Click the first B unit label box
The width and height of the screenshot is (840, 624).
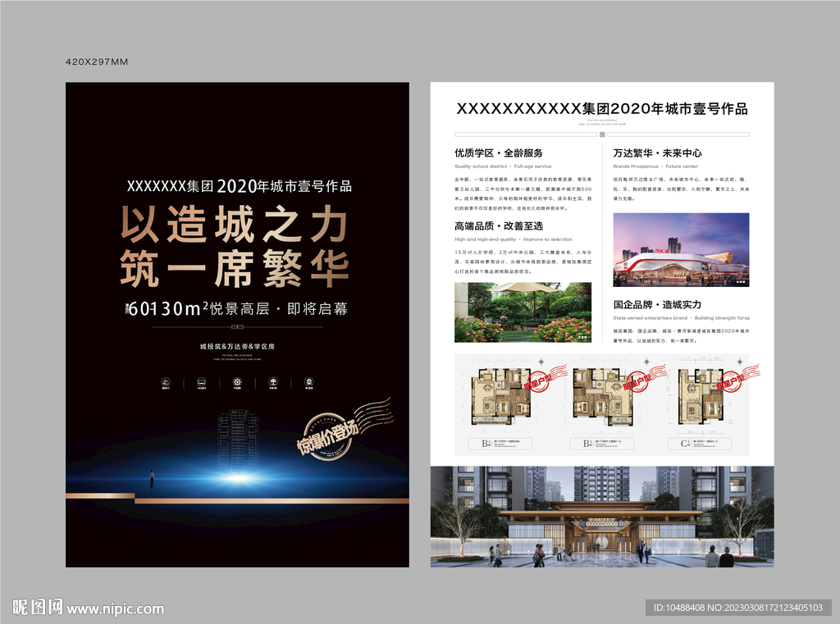click(x=500, y=444)
